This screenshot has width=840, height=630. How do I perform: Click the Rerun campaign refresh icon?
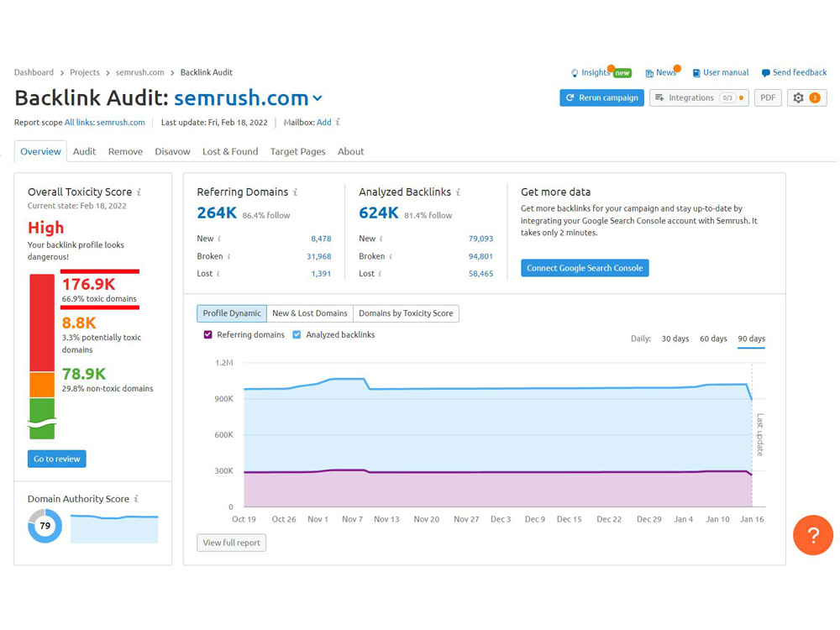coord(570,97)
